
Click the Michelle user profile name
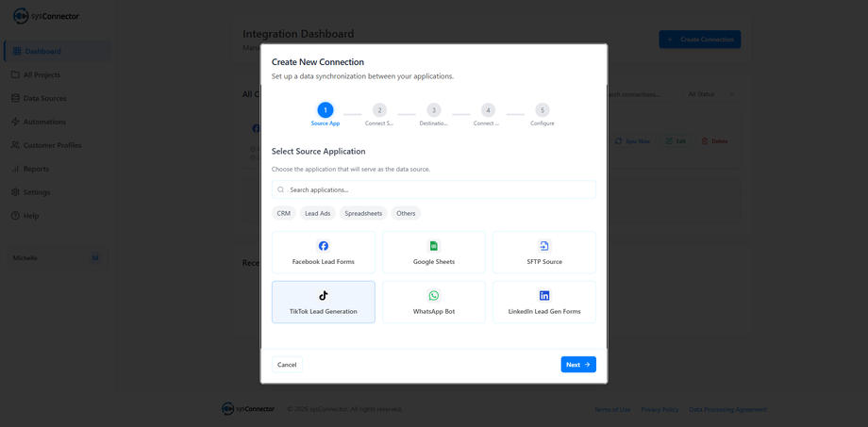[x=25, y=258]
